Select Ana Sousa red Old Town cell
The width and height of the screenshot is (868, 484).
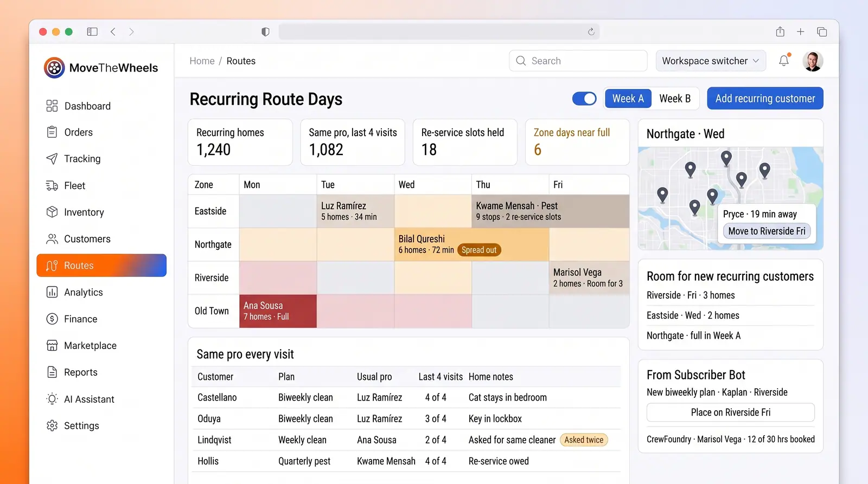[278, 311]
